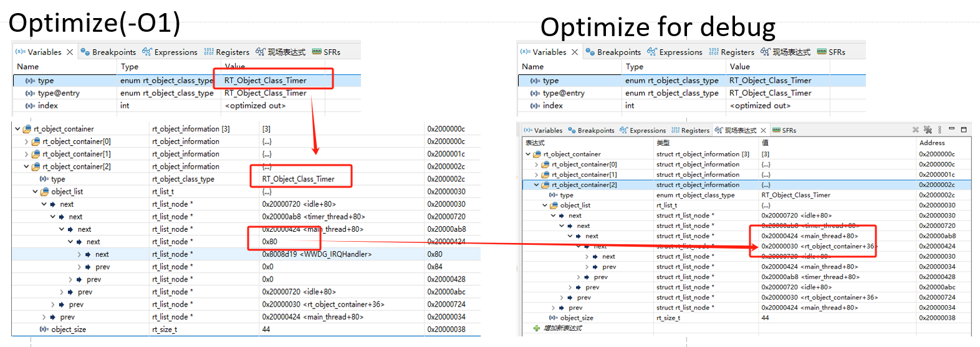This screenshot has height=347, width=980.
Task: Expand rt_object_container[1] in the right tree
Action: (536, 175)
